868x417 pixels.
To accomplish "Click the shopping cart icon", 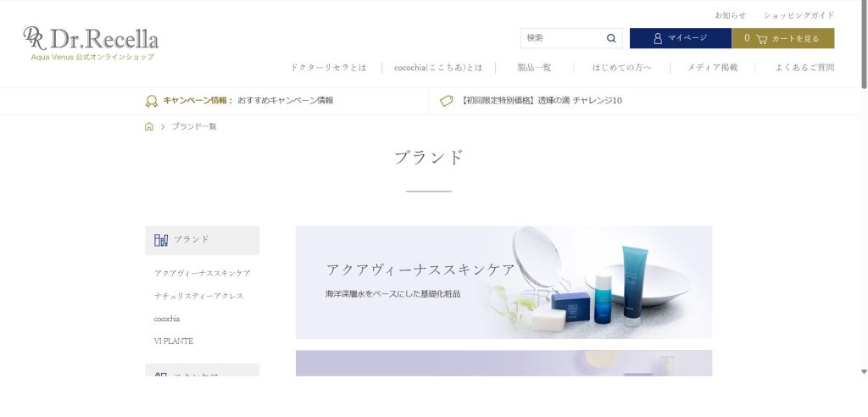I will tap(761, 38).
